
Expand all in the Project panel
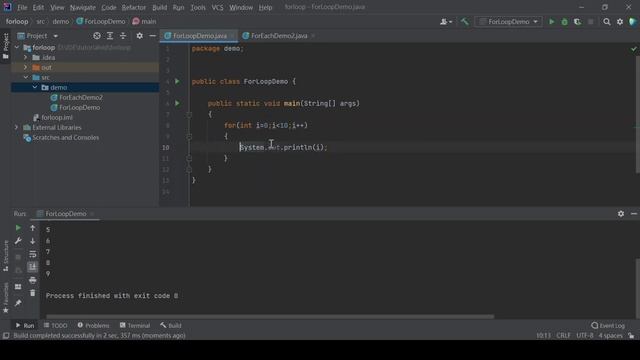click(x=110, y=36)
